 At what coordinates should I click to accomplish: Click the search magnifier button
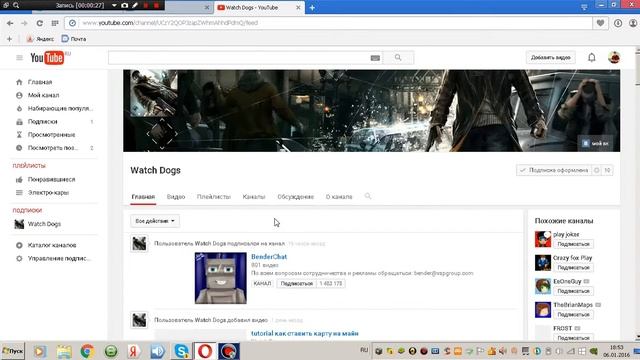[x=398, y=58]
